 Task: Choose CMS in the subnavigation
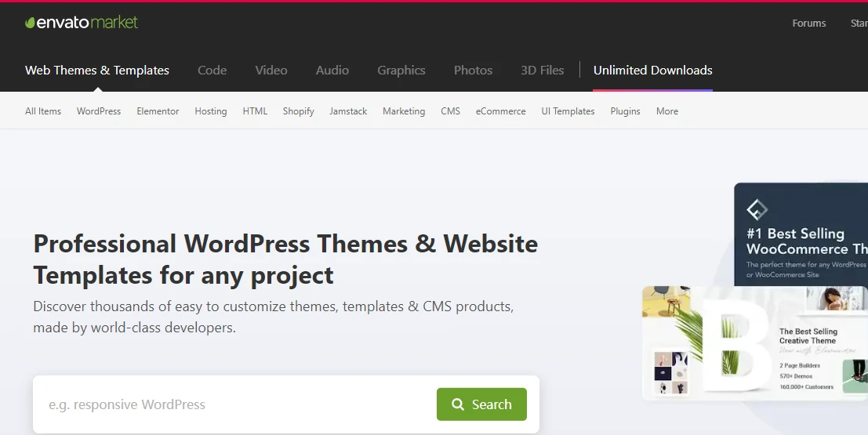(x=451, y=111)
